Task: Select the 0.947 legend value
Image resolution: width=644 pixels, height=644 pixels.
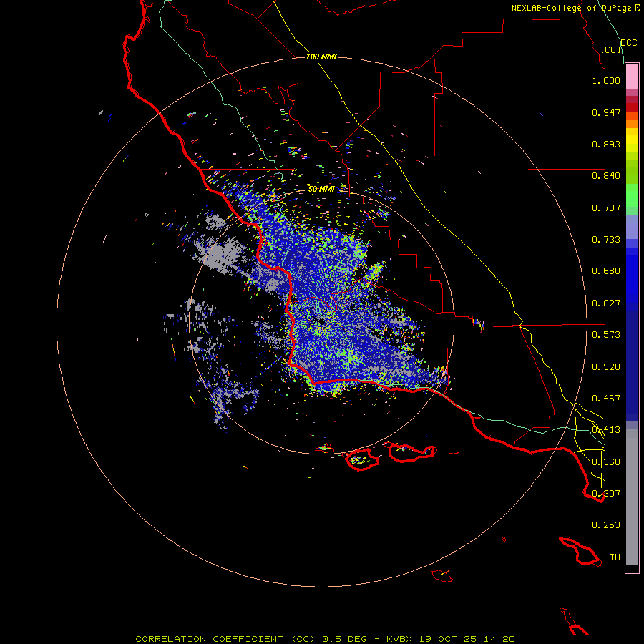Action: [x=606, y=112]
